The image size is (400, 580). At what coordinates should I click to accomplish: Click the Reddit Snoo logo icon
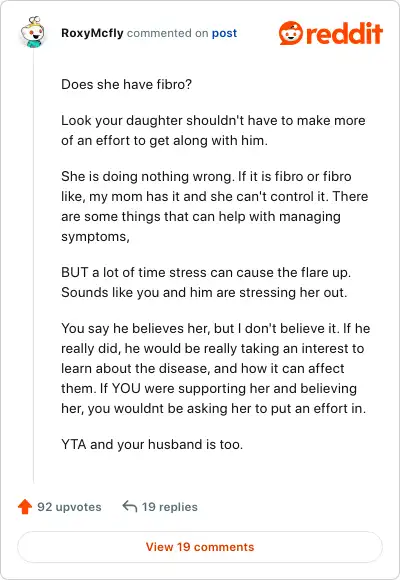[290, 33]
